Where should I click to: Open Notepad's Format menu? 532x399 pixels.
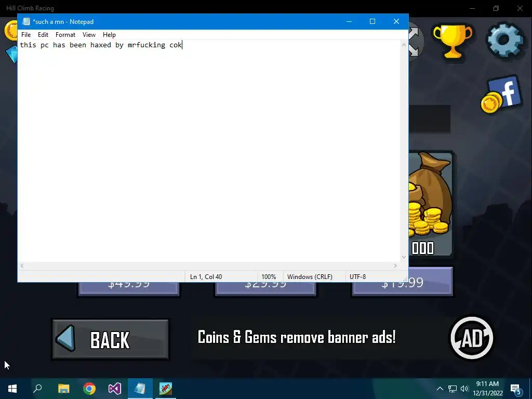click(x=65, y=35)
